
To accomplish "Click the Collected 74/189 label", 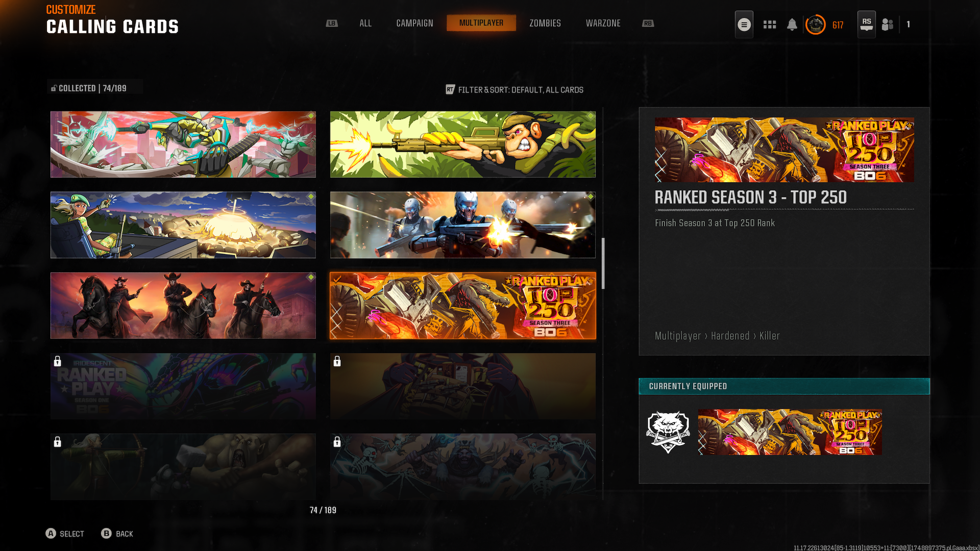I will pyautogui.click(x=92, y=88).
